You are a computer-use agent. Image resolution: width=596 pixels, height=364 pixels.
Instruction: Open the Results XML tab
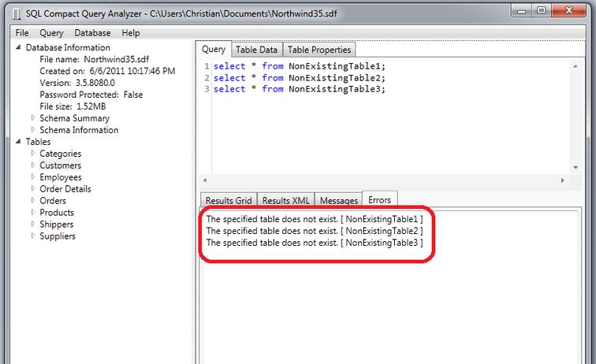[x=285, y=200]
